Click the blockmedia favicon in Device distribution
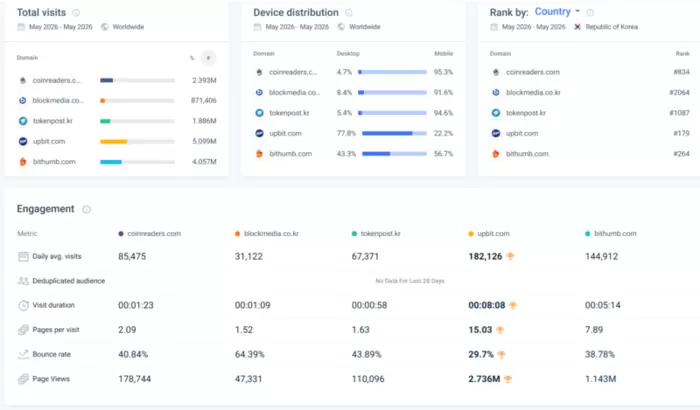The image size is (700, 410). coord(259,92)
